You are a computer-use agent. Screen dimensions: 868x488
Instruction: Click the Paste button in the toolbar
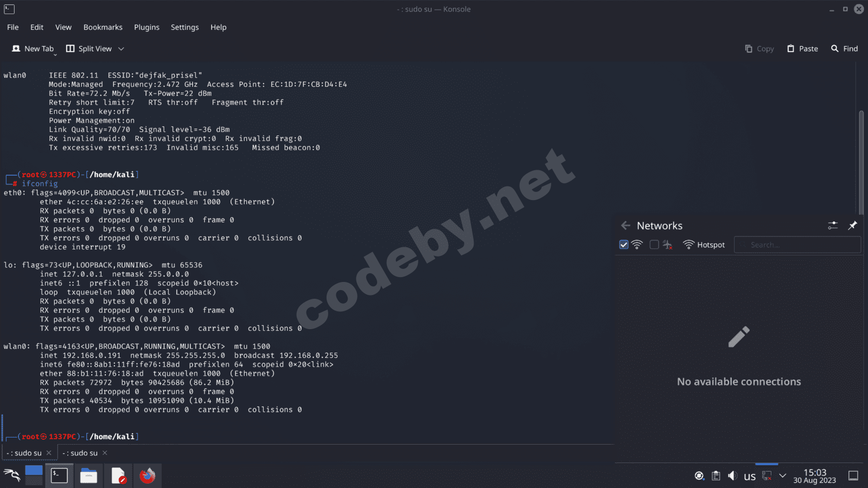click(802, 48)
